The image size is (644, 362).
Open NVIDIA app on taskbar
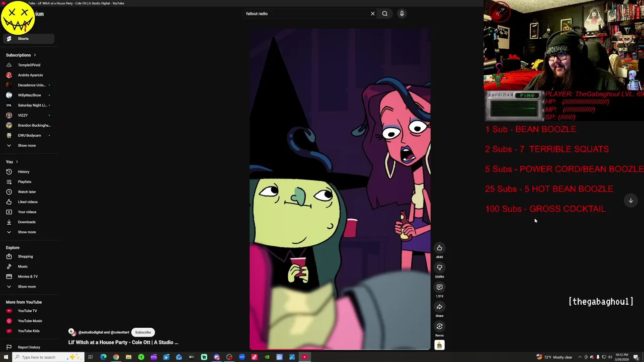coord(267,357)
